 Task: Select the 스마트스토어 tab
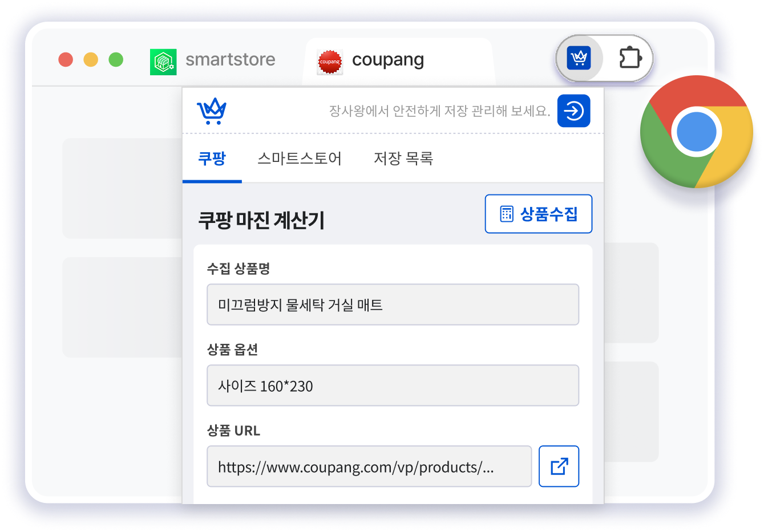tap(300, 159)
